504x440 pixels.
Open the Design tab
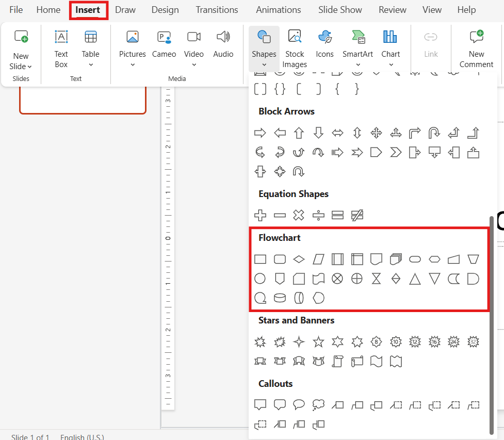[165, 10]
